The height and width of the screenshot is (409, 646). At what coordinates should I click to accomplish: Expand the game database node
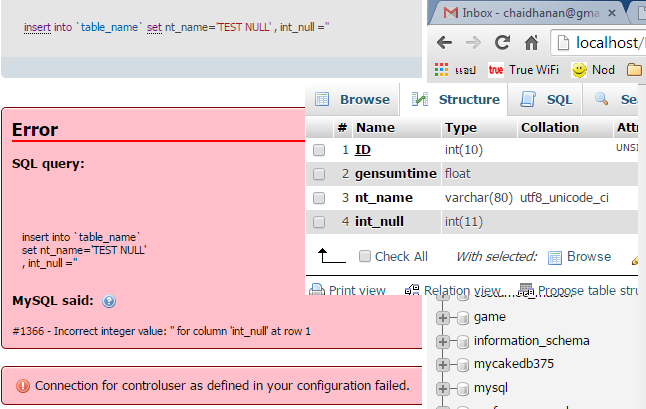(443, 317)
